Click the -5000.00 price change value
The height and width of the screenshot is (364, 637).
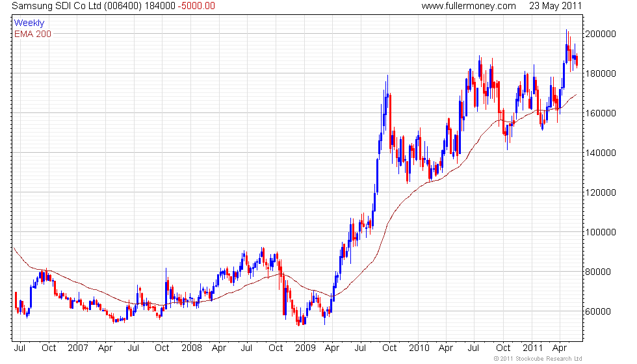(x=196, y=6)
